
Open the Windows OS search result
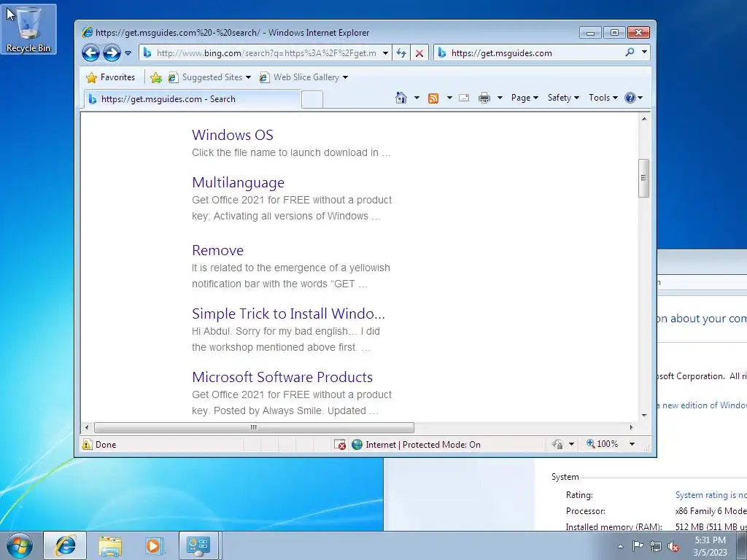tap(233, 135)
